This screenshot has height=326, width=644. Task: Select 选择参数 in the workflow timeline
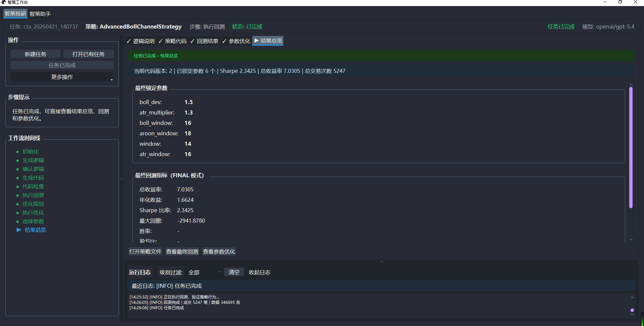33,221
